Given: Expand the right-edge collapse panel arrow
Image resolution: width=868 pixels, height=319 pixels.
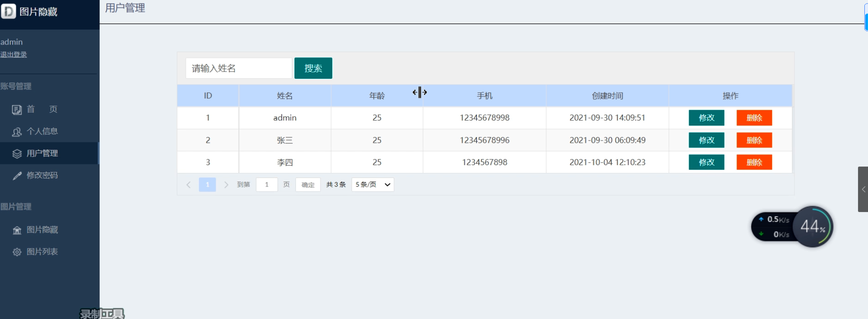Looking at the screenshot, I should point(863,189).
